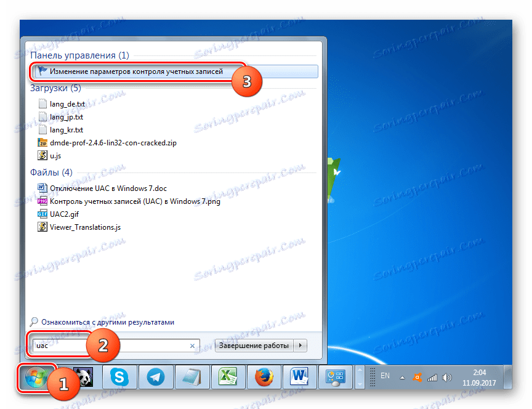Image resolution: width=532 pixels, height=409 pixels.
Task: Click the text file icon of lang_jp.txt
Action: click(x=42, y=116)
